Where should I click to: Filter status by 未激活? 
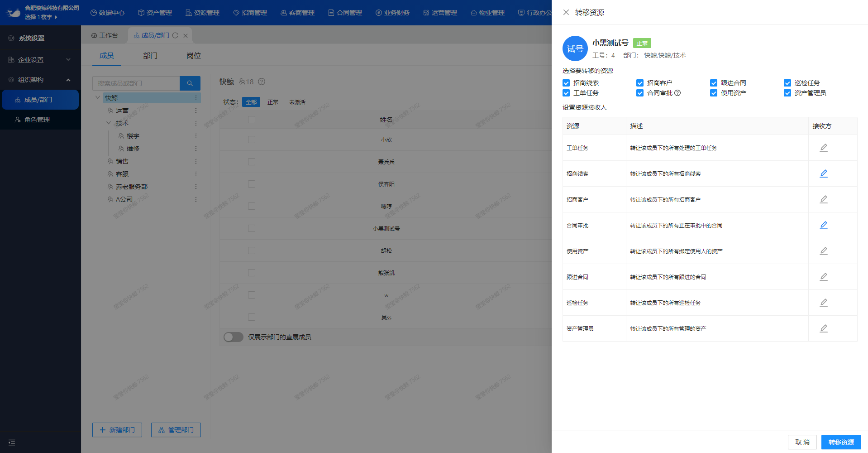coord(297,102)
